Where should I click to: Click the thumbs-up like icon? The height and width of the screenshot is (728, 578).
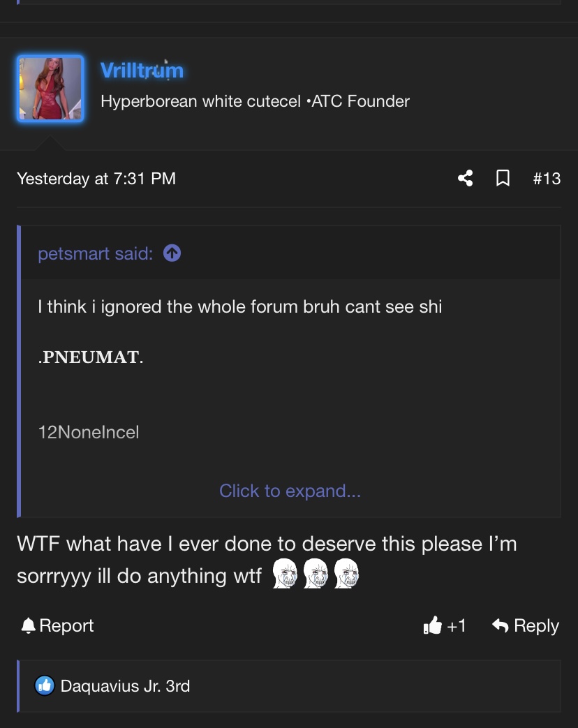coord(433,625)
